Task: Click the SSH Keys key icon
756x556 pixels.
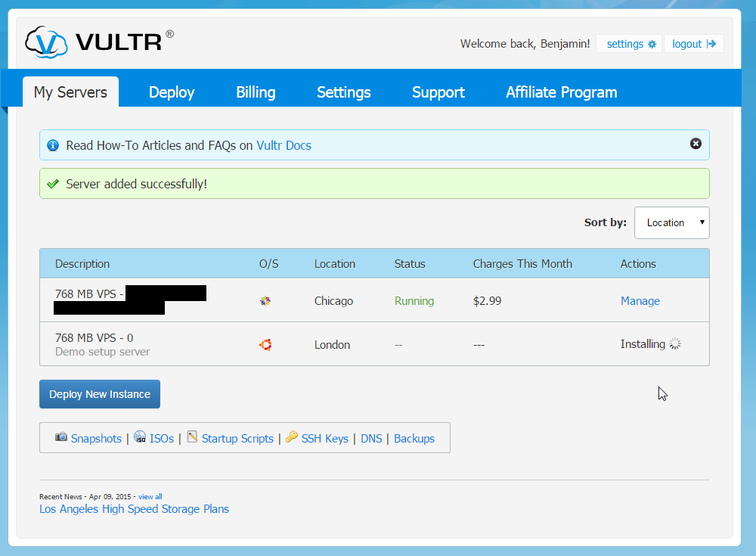Action: (x=292, y=436)
